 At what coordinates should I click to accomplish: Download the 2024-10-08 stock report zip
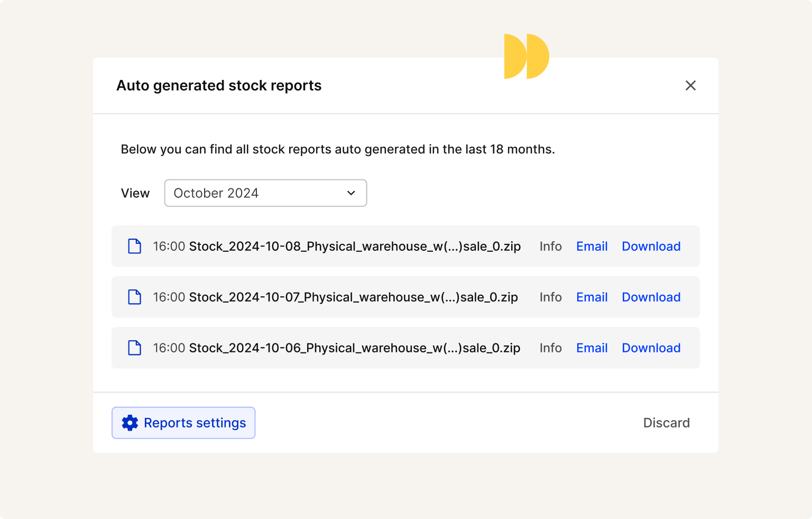click(x=651, y=246)
